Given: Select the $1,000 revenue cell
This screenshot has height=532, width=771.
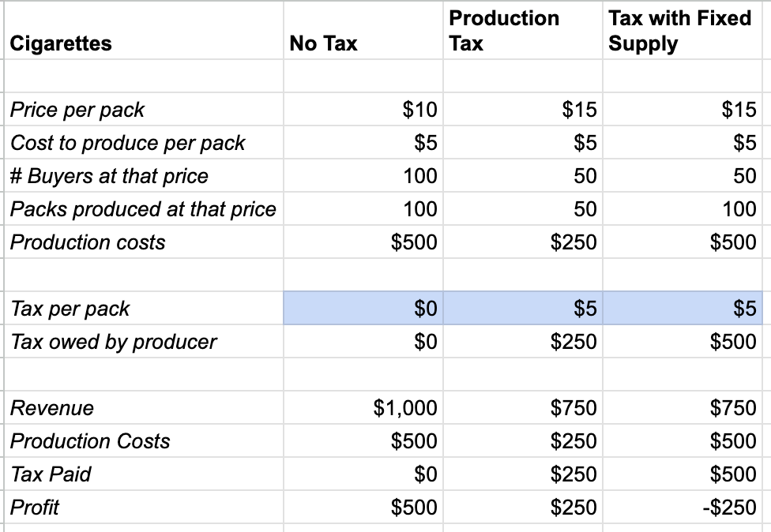Looking at the screenshot, I should point(363,408).
